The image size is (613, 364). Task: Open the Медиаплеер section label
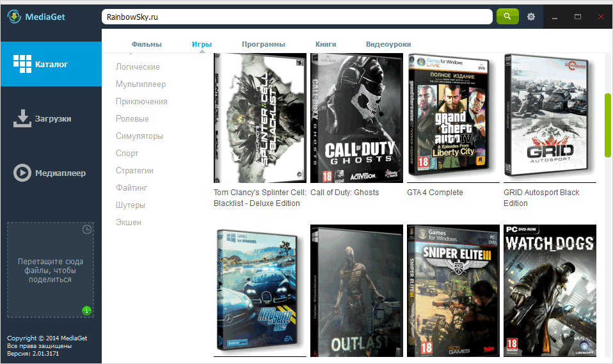click(x=61, y=173)
